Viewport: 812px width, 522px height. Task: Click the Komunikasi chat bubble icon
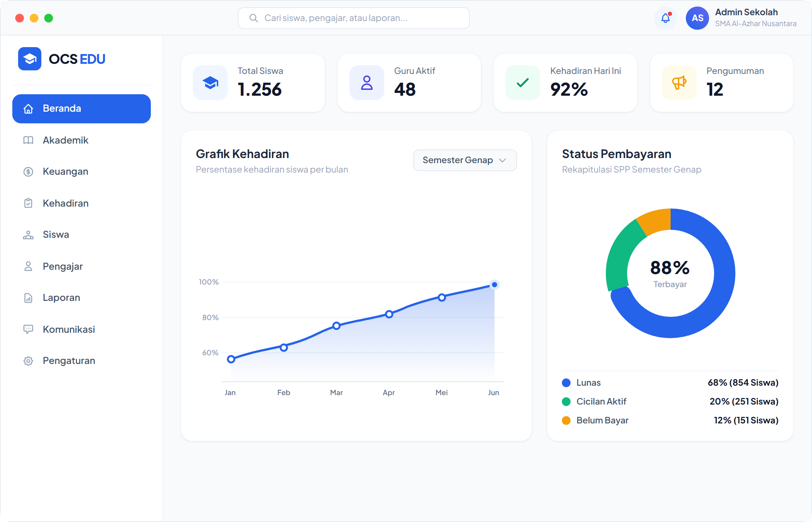28,330
